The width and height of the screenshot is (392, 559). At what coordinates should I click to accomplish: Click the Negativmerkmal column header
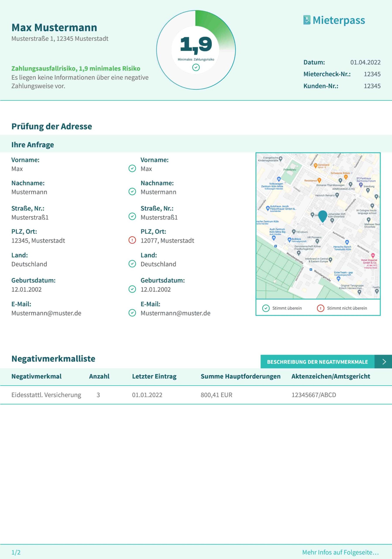pos(36,376)
